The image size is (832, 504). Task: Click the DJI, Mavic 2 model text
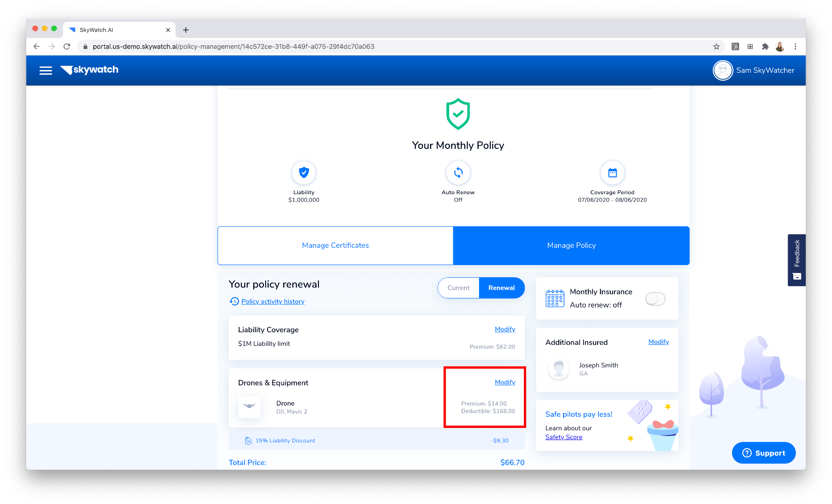click(x=291, y=412)
